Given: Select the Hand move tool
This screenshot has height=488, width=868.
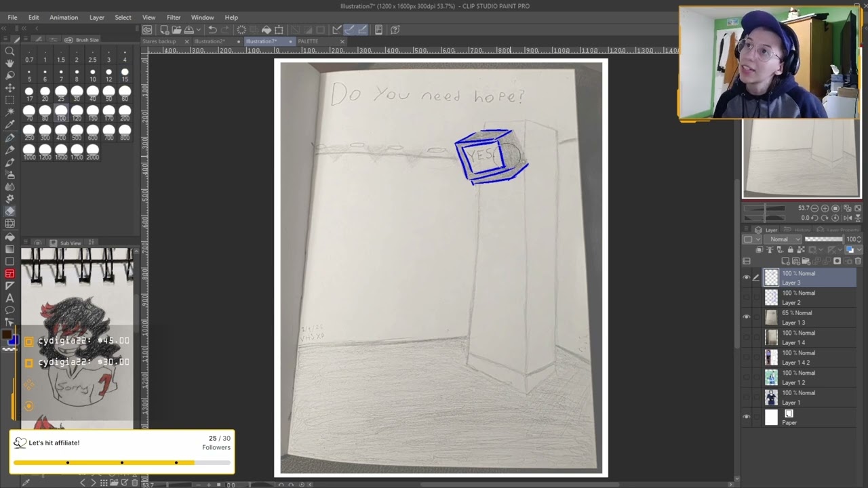Looking at the screenshot, I should tap(9, 63).
